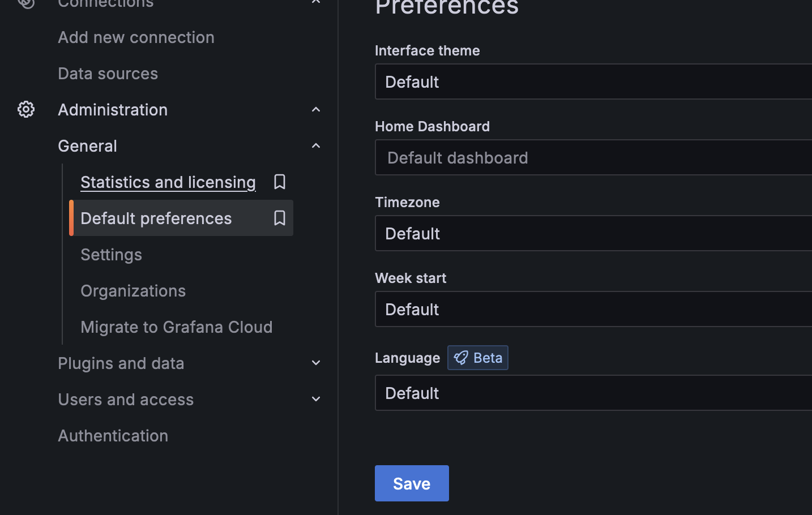Click the Connections icon in the sidebar
The height and width of the screenshot is (515, 812).
point(25,3)
